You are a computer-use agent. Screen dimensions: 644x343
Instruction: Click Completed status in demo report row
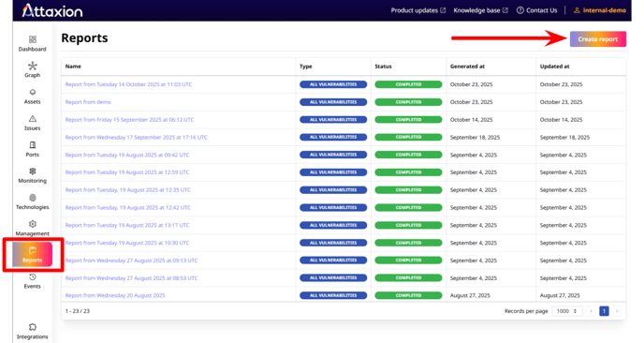tap(408, 102)
